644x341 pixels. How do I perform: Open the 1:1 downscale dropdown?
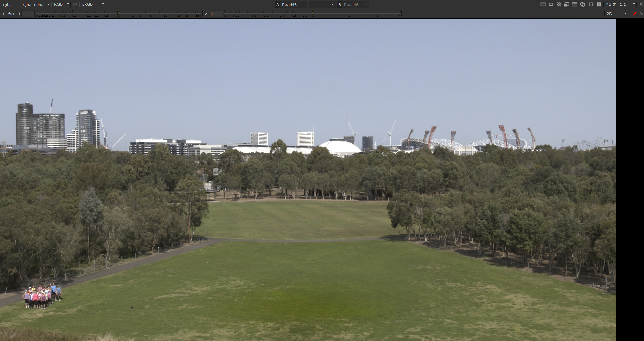point(627,4)
